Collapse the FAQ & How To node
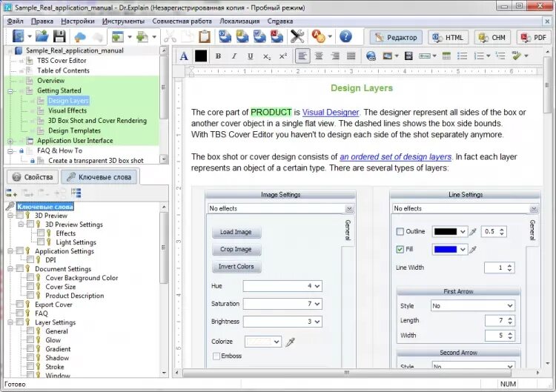This screenshot has height=392, width=556. coord(10,151)
